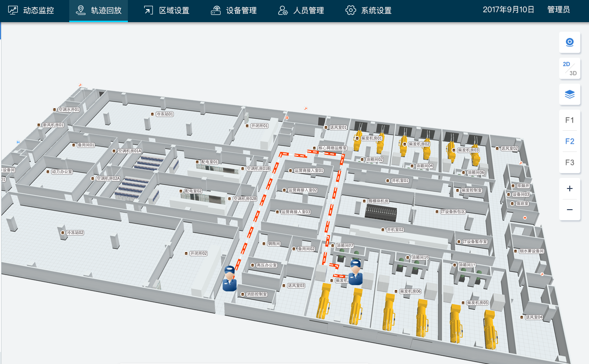Open 设备管理 section
Viewport: 589px width, 364px height.
click(x=234, y=11)
